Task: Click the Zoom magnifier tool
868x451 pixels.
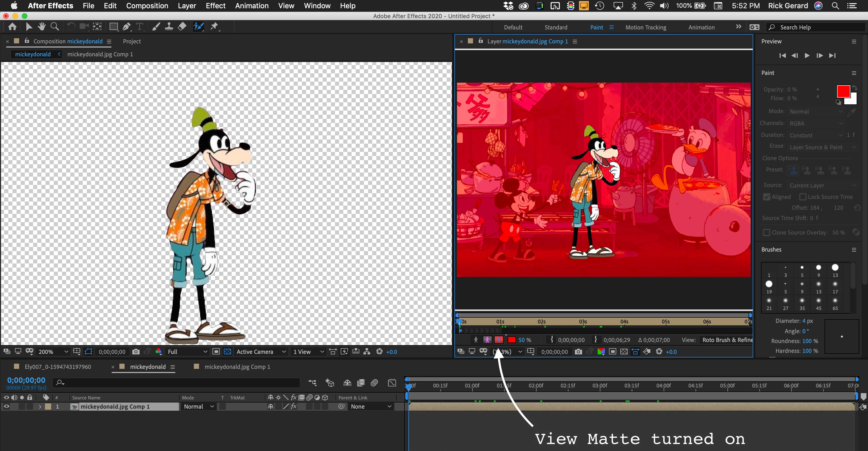Action: point(55,27)
